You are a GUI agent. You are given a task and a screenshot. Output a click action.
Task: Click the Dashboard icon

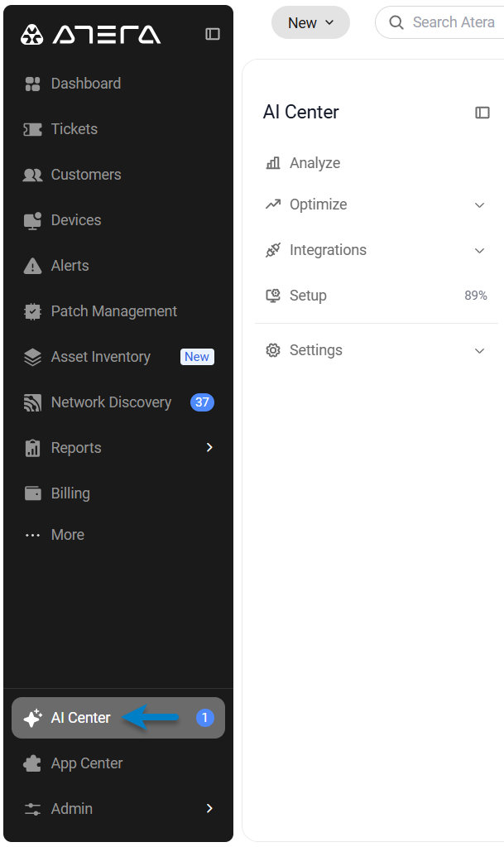[x=32, y=84]
